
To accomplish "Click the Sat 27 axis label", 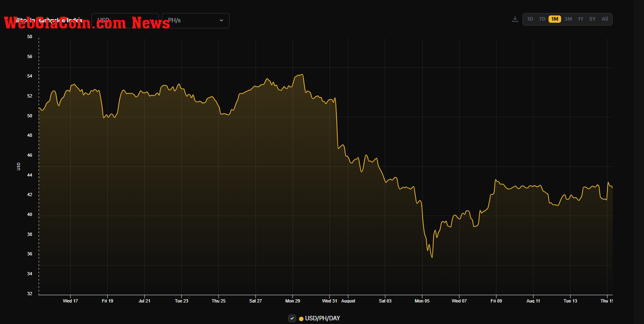I will 256,301.
